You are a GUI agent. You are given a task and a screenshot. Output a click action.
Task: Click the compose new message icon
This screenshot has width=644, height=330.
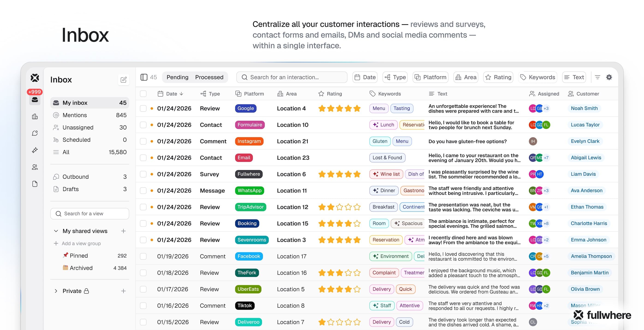123,80
